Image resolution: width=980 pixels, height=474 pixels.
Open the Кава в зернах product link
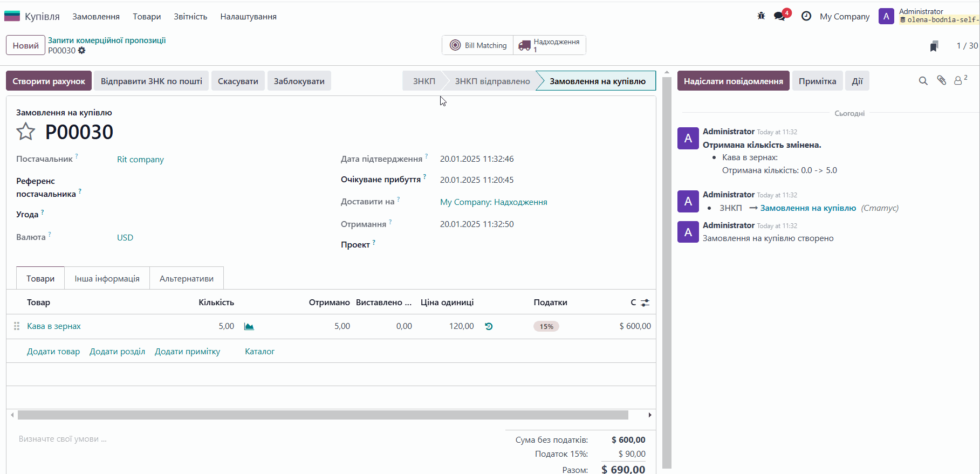54,326
